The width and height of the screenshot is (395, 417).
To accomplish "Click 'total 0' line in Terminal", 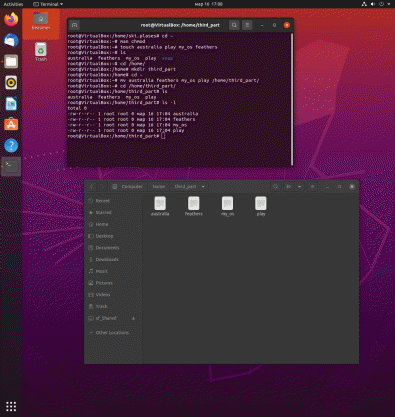I will tap(77, 108).
